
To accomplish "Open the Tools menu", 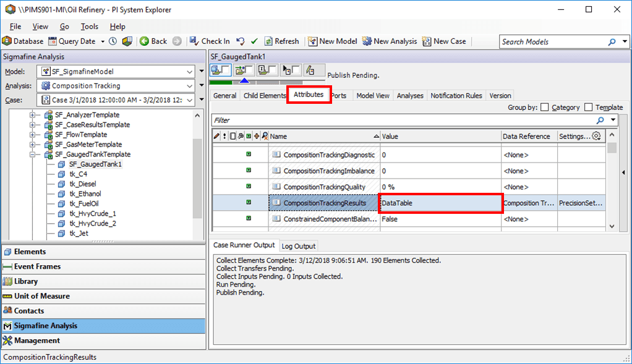I will click(x=89, y=26).
